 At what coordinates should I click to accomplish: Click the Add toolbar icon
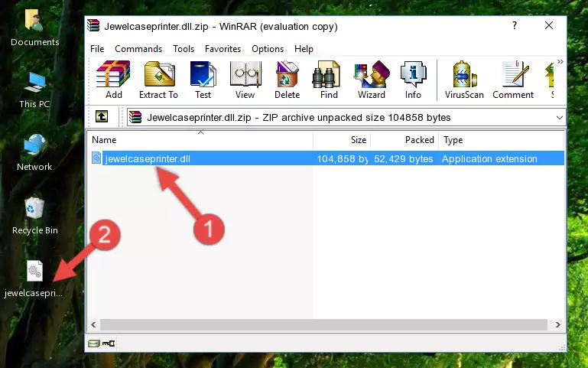pyautogui.click(x=113, y=80)
